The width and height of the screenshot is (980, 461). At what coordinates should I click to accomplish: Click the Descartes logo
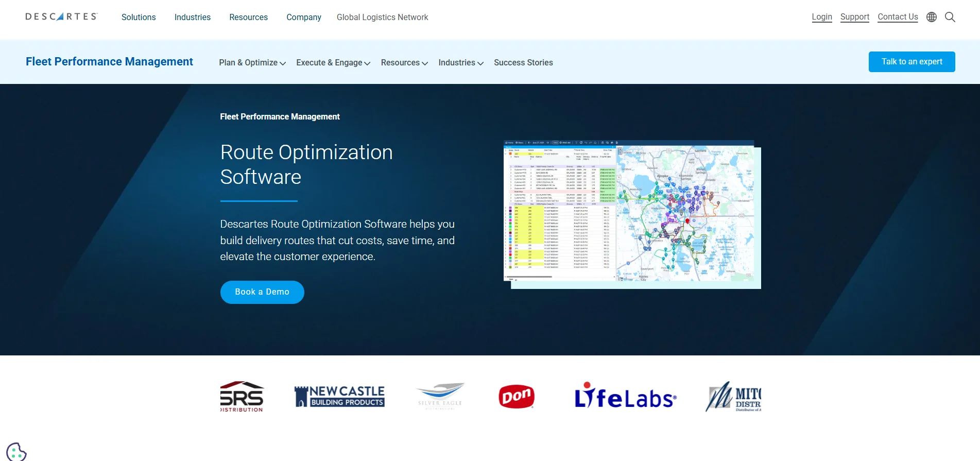(61, 16)
